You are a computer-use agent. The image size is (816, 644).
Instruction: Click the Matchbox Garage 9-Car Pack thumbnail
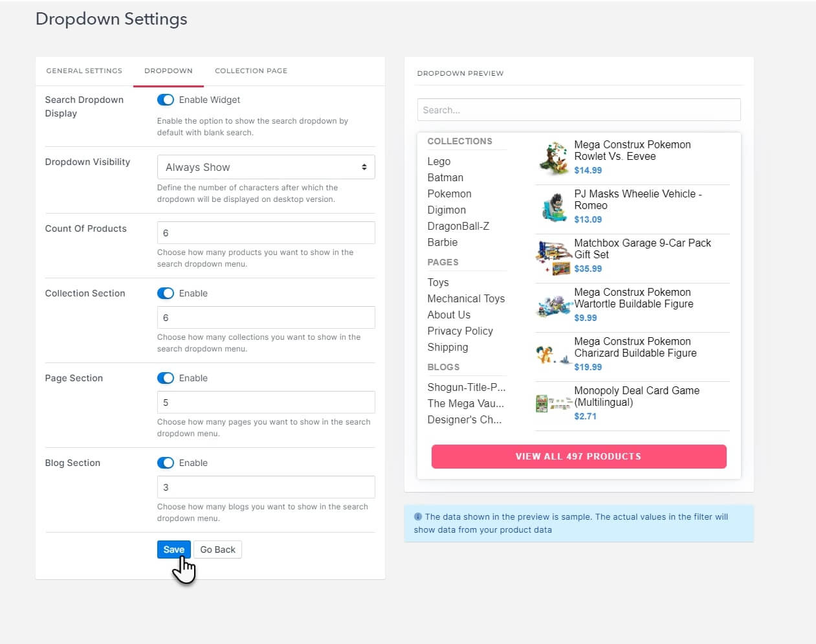coord(552,257)
